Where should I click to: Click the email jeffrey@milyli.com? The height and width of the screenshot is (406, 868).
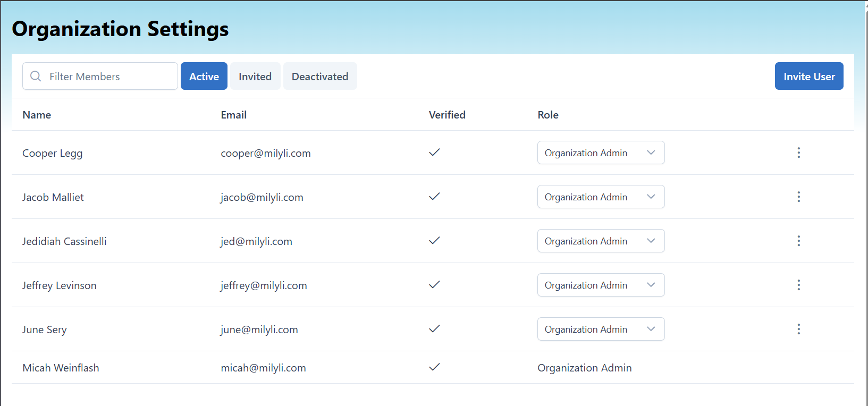click(264, 285)
